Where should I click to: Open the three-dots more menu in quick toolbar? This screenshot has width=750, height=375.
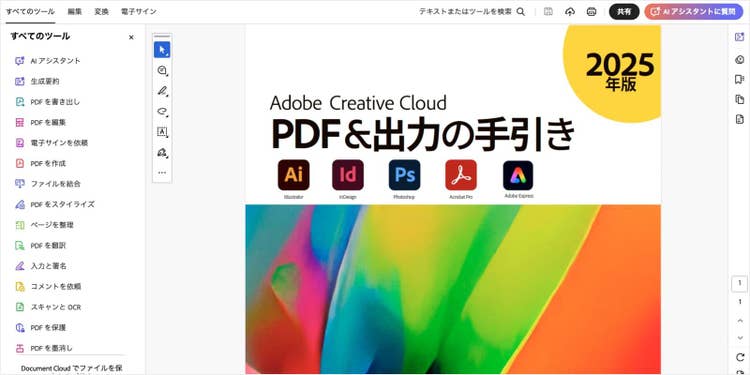[x=162, y=173]
